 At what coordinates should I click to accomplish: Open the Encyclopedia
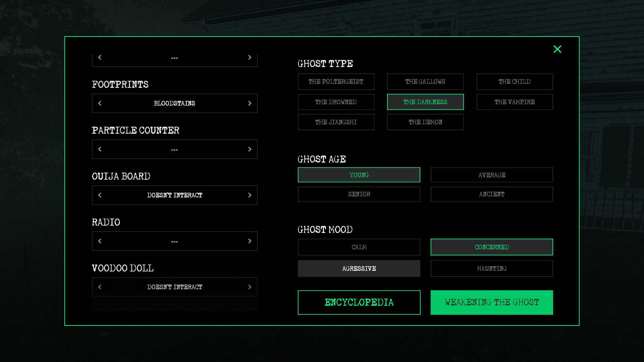[x=359, y=302]
